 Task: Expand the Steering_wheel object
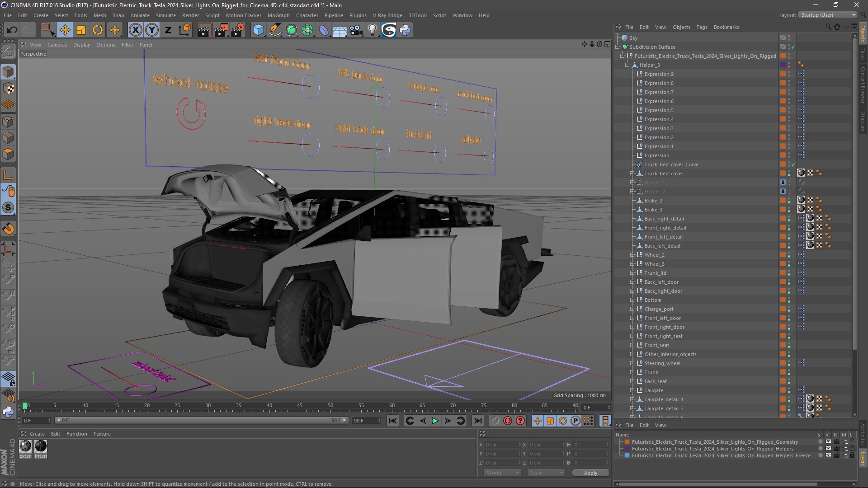(x=632, y=363)
